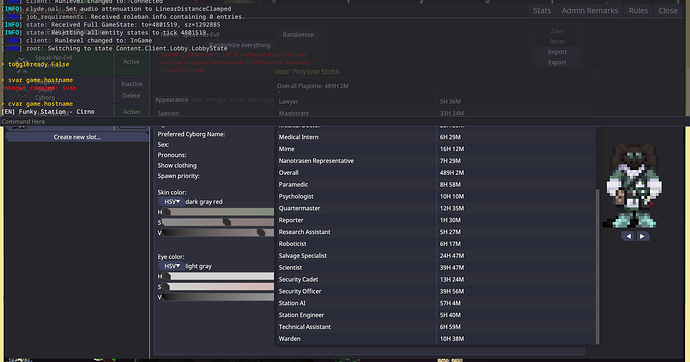This screenshot has width=690, height=362.
Task: Switch to the Appearance tab
Action: tap(172, 100)
